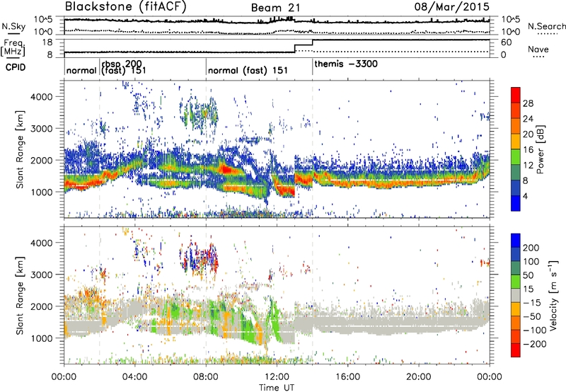Select the '28' Power colorbar label
The height and width of the screenshot is (392, 566).
528,103
